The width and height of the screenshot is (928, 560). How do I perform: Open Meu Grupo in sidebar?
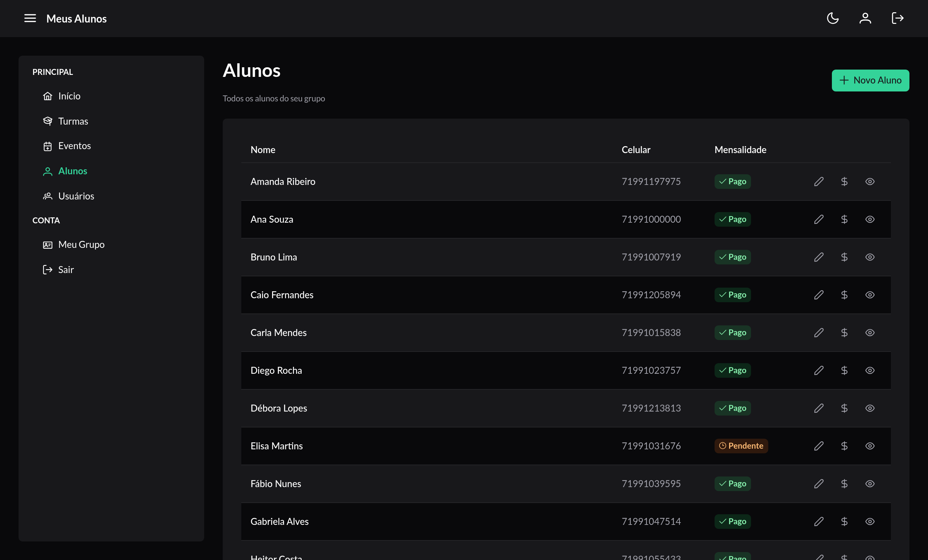74,245
